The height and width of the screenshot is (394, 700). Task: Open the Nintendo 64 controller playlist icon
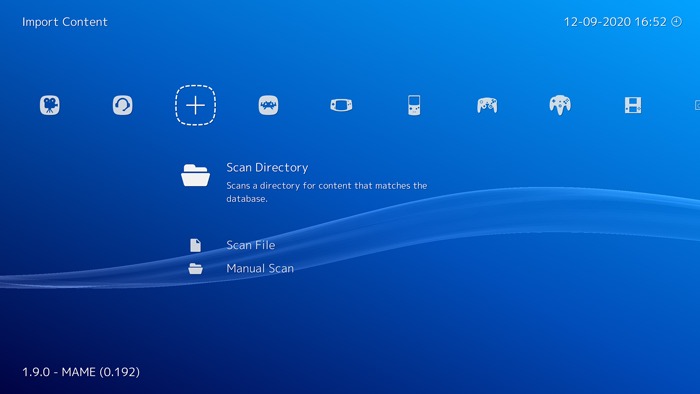560,105
